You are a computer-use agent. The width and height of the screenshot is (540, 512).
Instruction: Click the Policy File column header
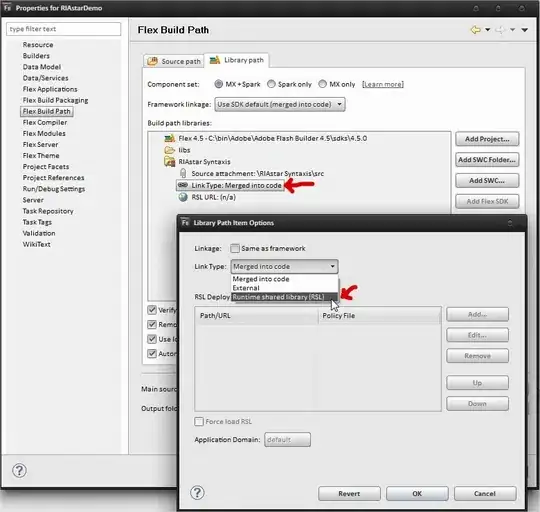click(380, 316)
